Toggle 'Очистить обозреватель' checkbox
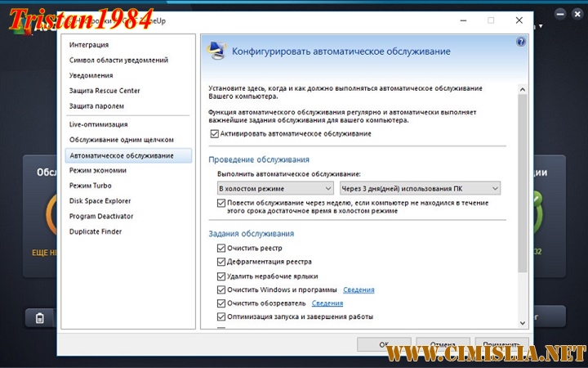The width and height of the screenshot is (588, 368). tap(220, 303)
